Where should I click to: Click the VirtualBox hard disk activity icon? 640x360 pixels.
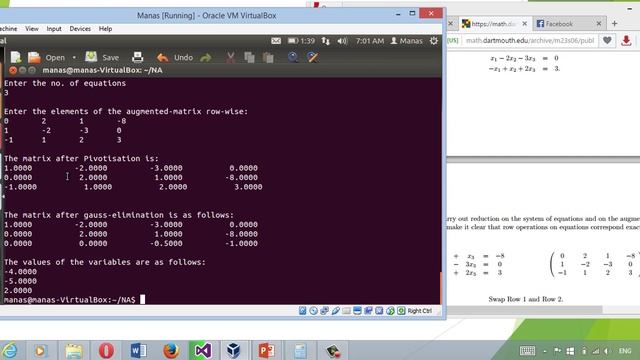302,311
